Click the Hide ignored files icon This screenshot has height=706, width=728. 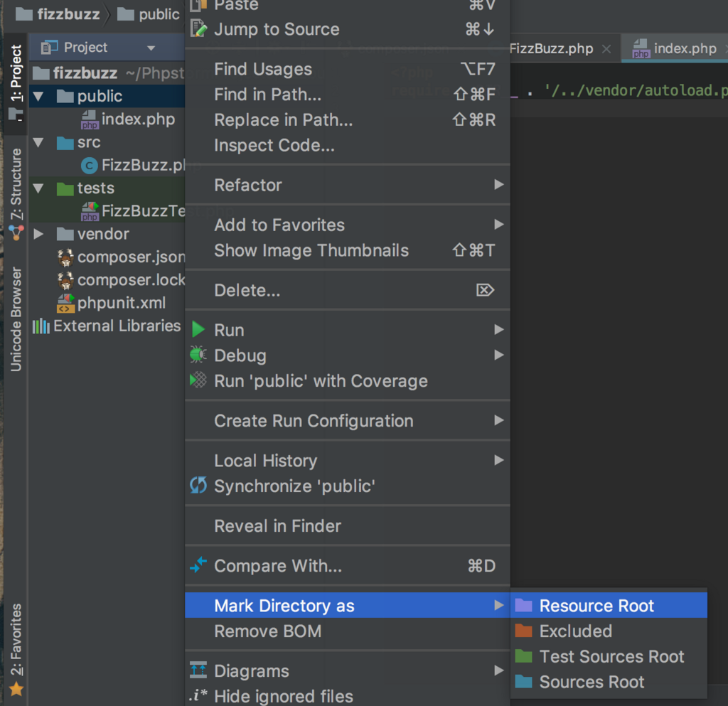[x=198, y=695]
